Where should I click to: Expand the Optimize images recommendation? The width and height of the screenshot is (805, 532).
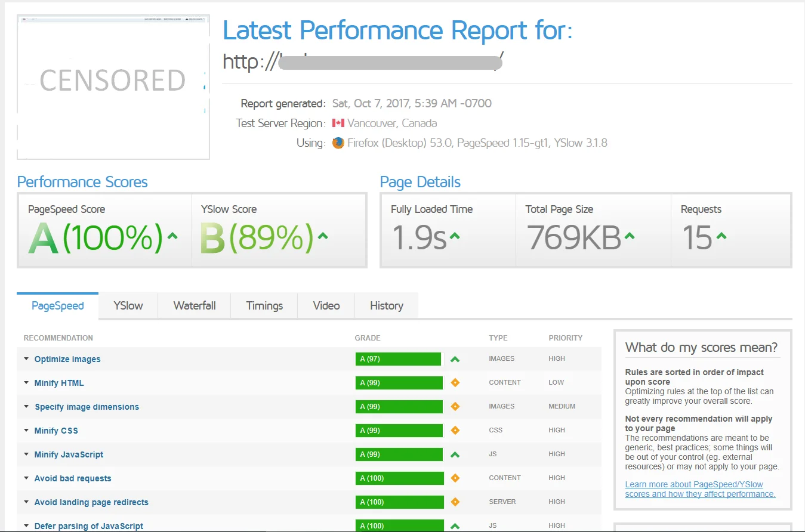tap(67, 359)
